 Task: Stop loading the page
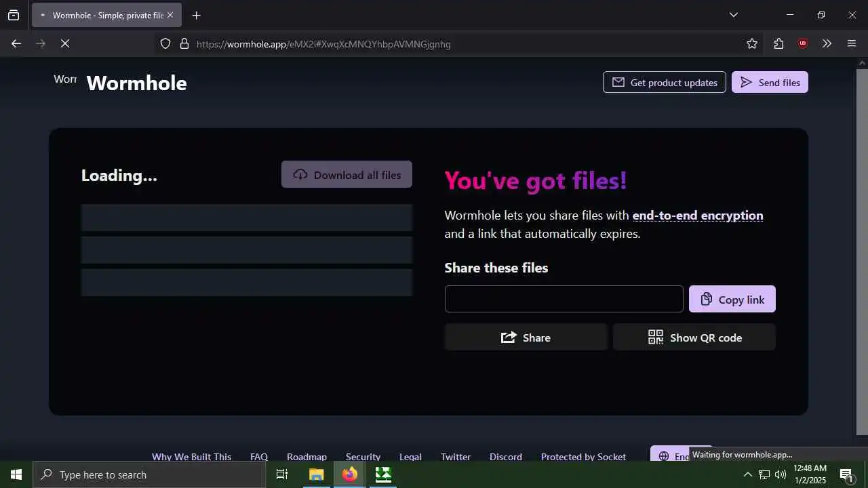(65, 43)
